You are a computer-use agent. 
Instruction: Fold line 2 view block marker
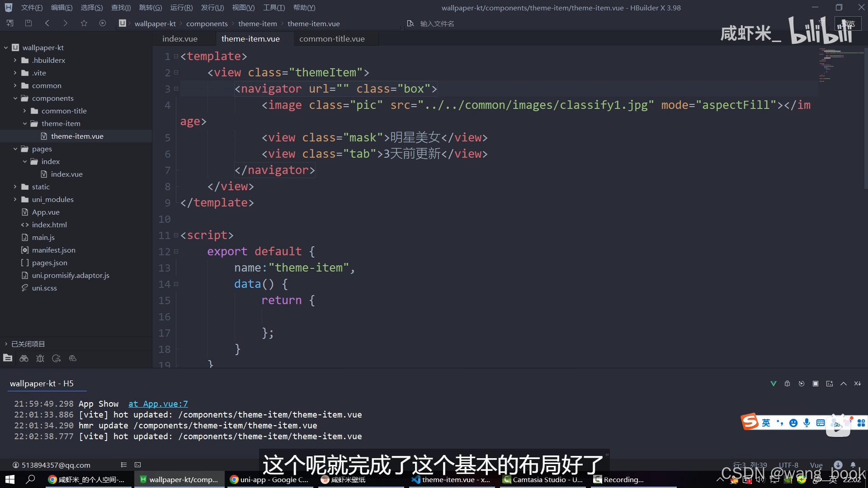point(176,72)
